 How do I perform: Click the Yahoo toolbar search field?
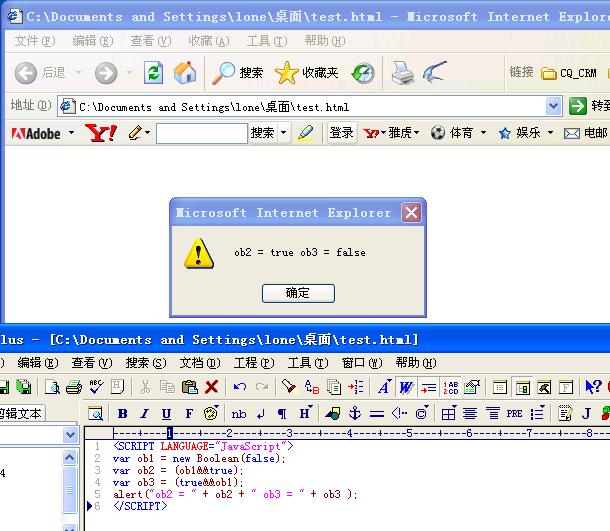click(x=202, y=133)
